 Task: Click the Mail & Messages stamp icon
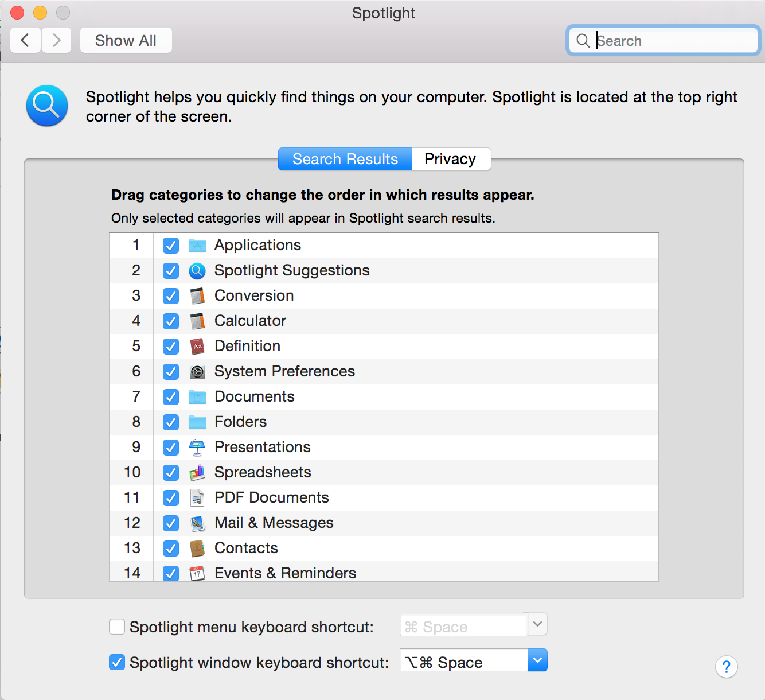tap(197, 523)
